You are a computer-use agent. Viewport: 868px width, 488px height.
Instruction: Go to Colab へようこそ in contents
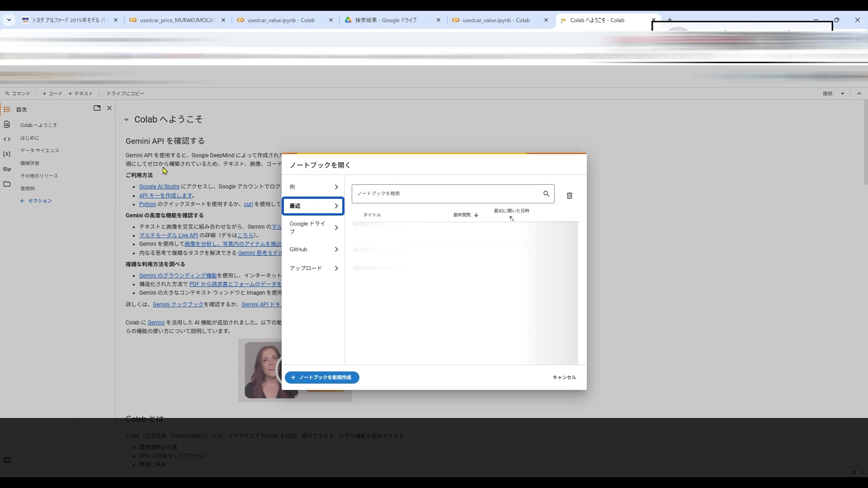click(x=39, y=125)
